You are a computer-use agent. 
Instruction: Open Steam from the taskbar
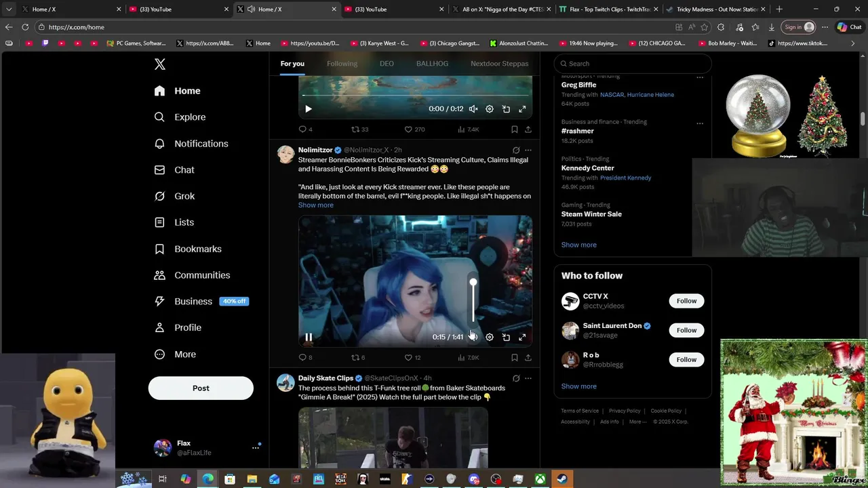562,479
